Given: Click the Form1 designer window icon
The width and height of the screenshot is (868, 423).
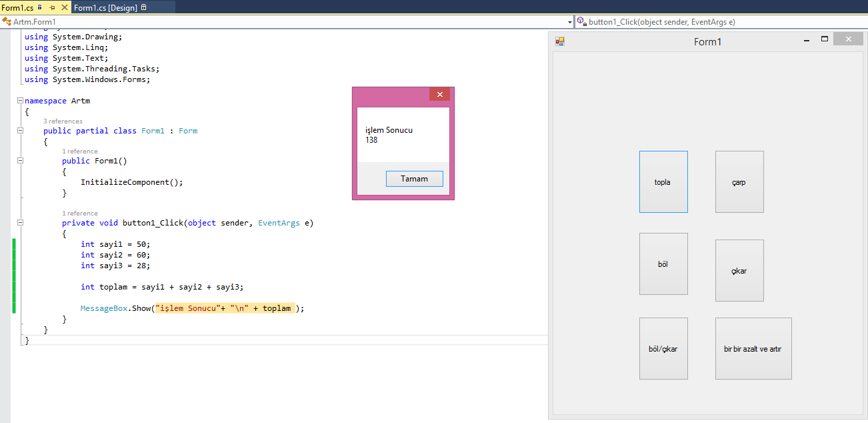Looking at the screenshot, I should (x=560, y=41).
